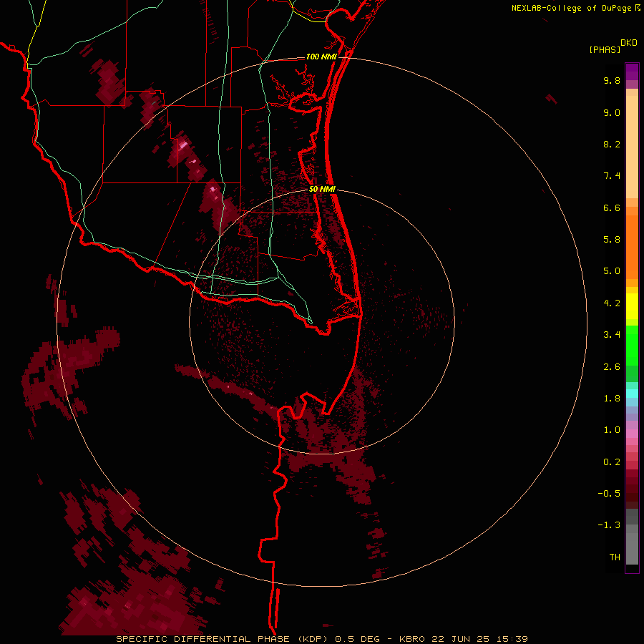Click the light peach segment of color bar
Screen dimensions: 644x644
632,147
